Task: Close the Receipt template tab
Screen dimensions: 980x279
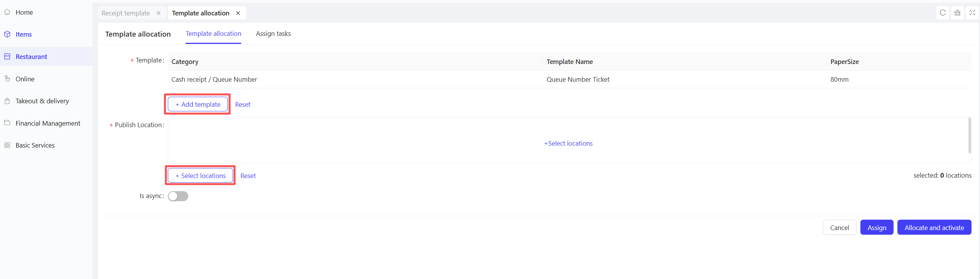Action: coord(159,13)
